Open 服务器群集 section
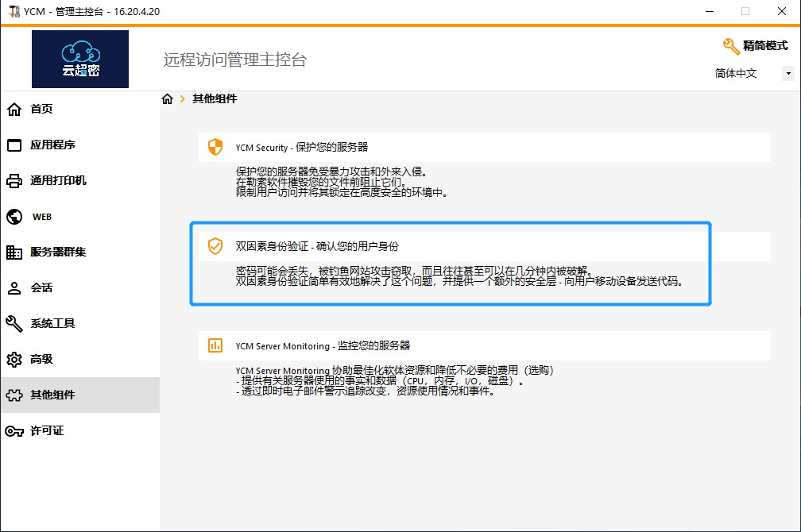801x532 pixels. click(80, 253)
